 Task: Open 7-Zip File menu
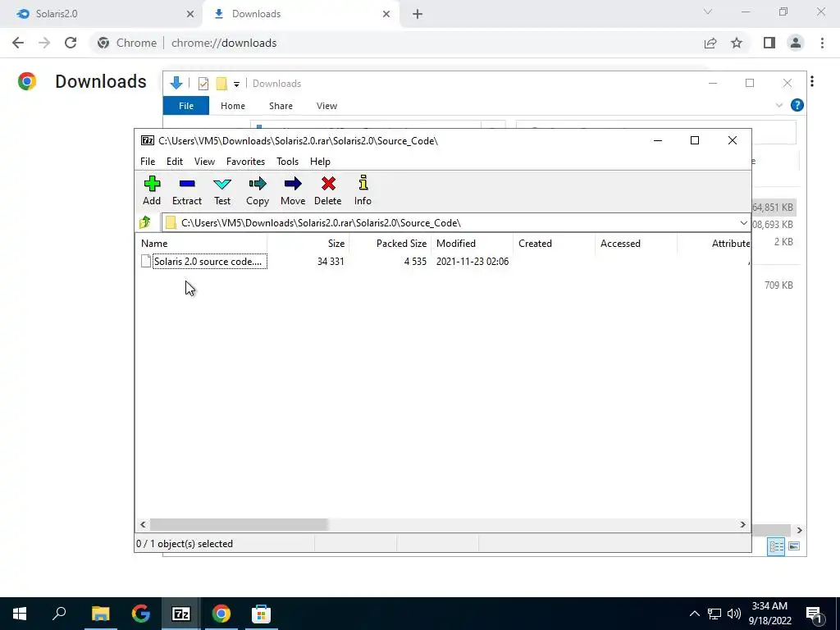coord(148,162)
